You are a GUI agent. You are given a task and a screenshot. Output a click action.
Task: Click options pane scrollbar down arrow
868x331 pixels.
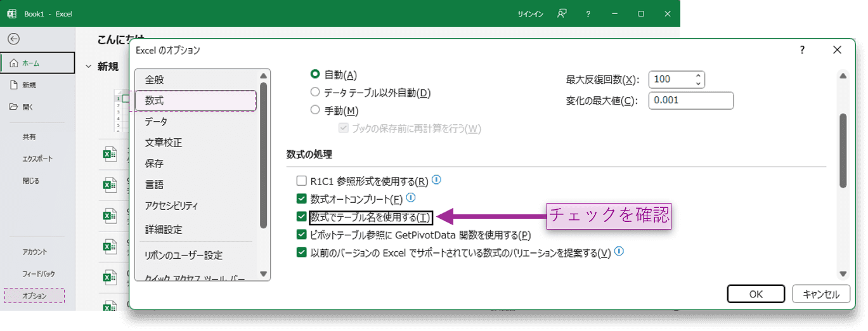tap(843, 274)
